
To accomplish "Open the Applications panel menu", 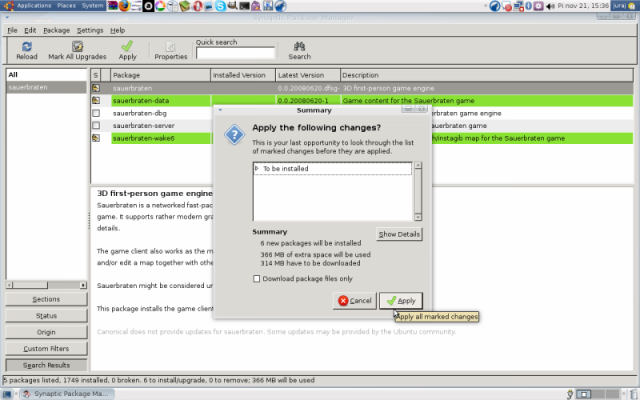I will pyautogui.click(x=34, y=6).
